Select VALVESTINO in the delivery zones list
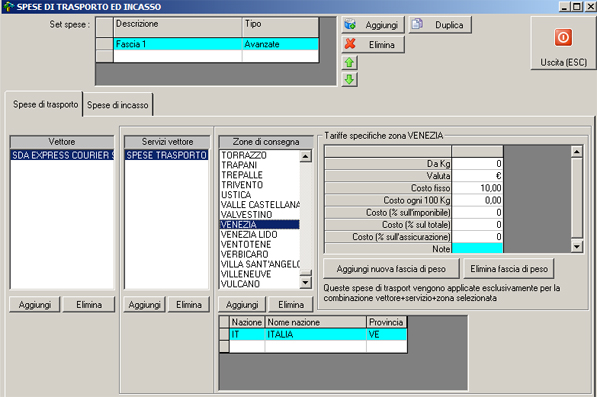The image size is (597, 397). pos(260,215)
